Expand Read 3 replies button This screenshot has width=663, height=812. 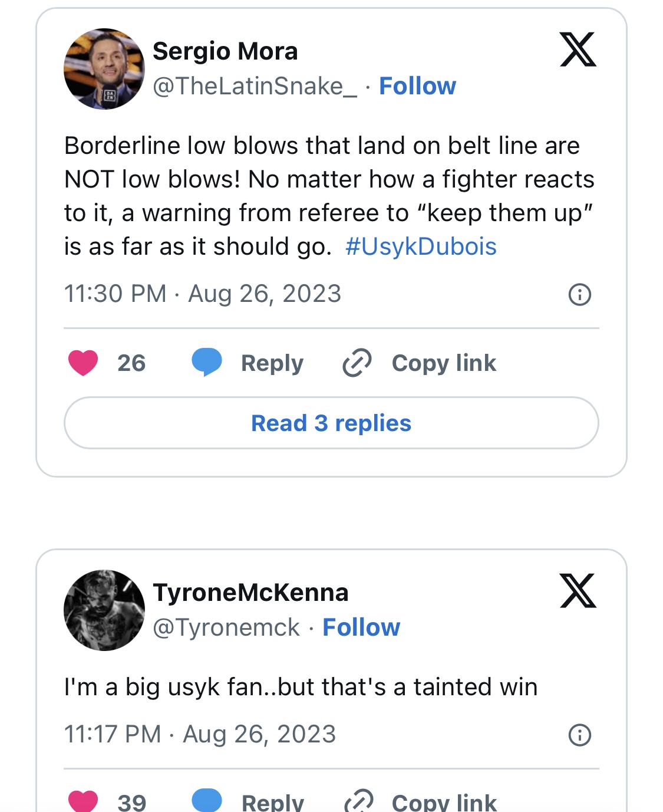tap(331, 423)
